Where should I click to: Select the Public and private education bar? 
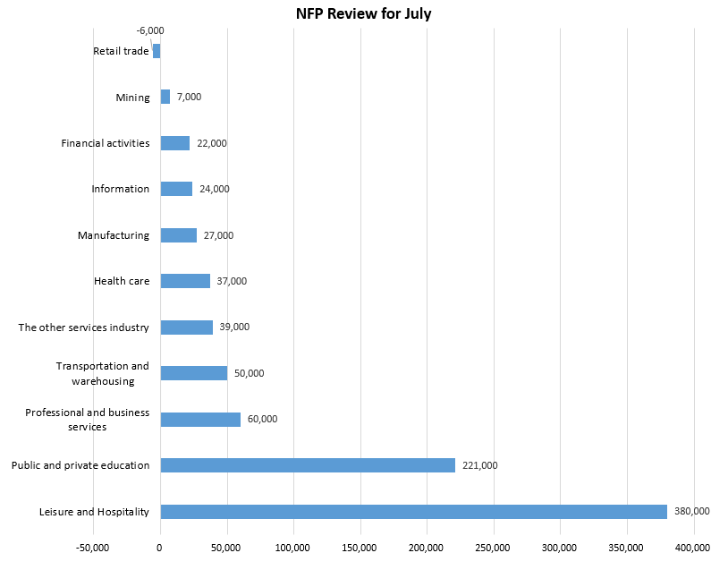pyautogui.click(x=307, y=465)
